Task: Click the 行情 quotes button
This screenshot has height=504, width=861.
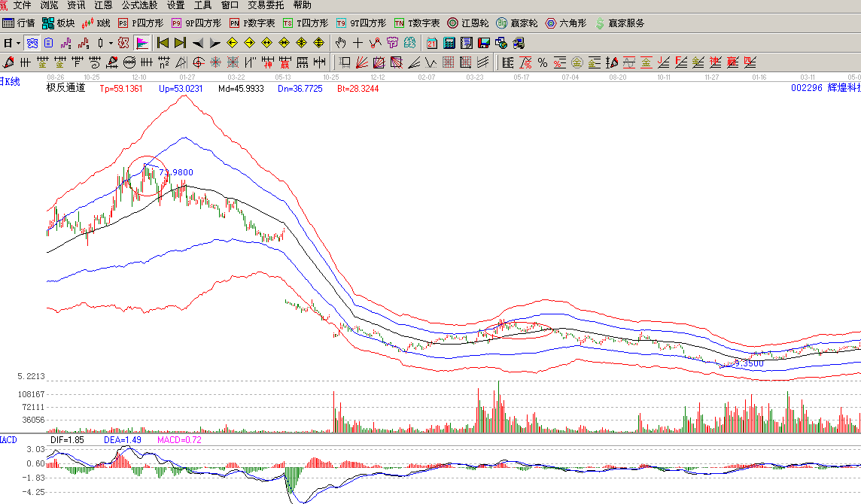Action: click(x=19, y=23)
